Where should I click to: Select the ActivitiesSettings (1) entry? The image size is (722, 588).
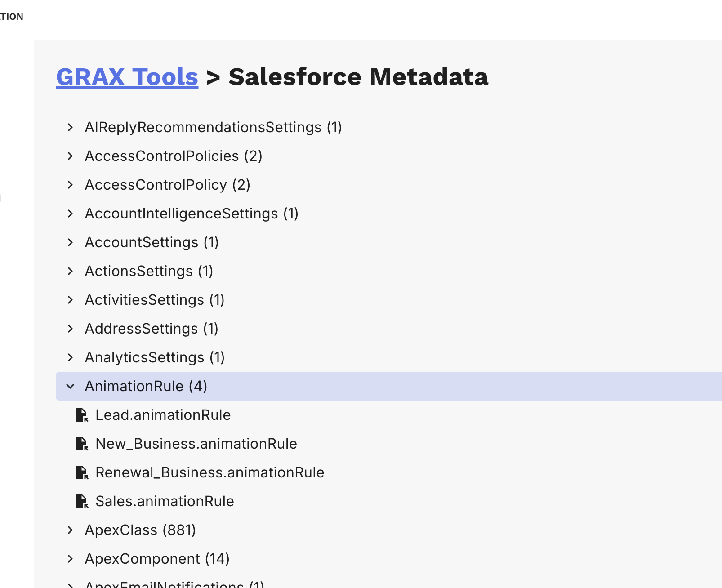pos(155,300)
